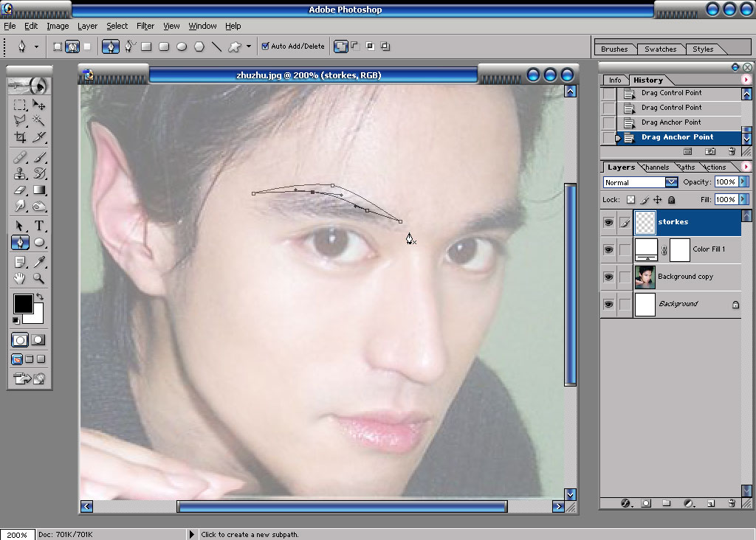This screenshot has height=540, width=756.
Task: Select the Ellipse shape in options bar
Action: 182,46
